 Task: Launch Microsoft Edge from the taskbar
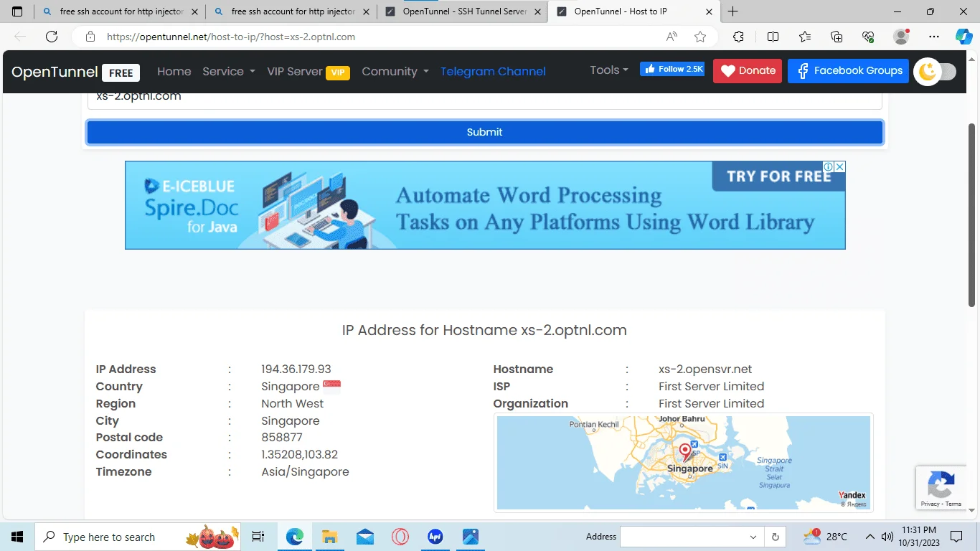(295, 537)
